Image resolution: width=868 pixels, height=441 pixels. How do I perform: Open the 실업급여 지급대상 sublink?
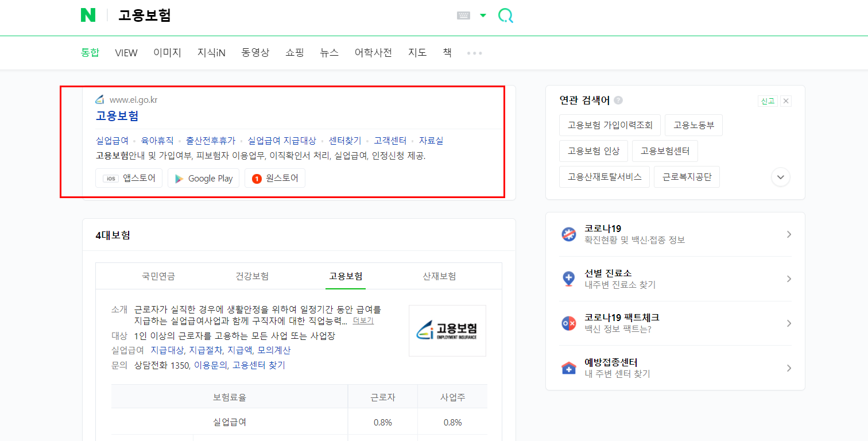(x=282, y=141)
